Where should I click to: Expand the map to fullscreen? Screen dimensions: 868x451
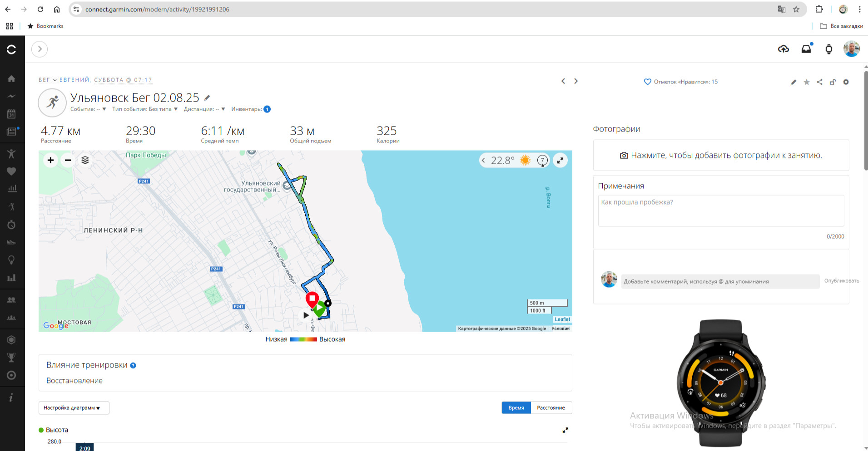tap(560, 160)
